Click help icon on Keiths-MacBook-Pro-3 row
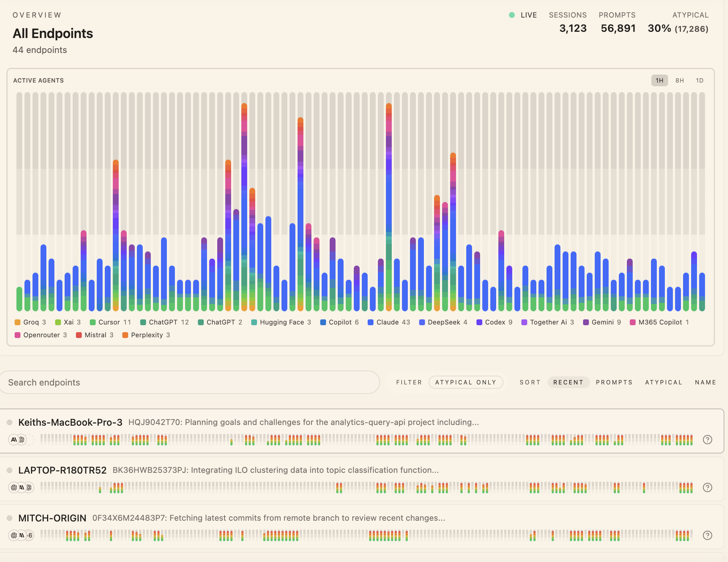The width and height of the screenshot is (728, 562). click(x=707, y=440)
